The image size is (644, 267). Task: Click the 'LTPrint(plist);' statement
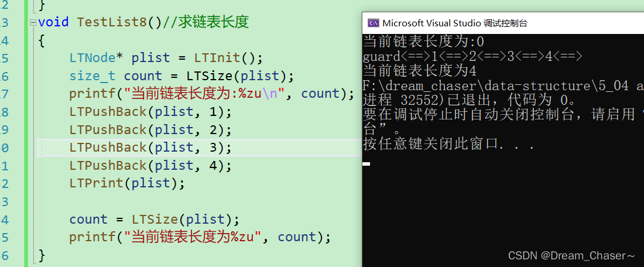point(127,183)
